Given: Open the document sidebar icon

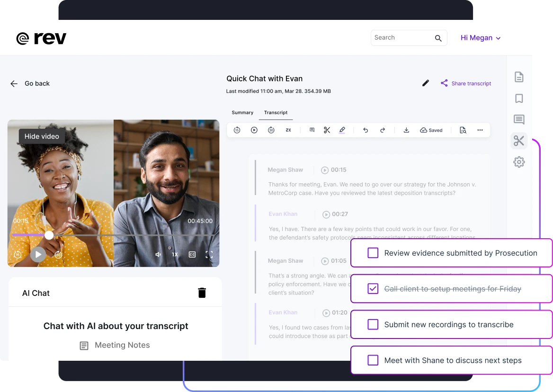Looking at the screenshot, I should [x=519, y=77].
